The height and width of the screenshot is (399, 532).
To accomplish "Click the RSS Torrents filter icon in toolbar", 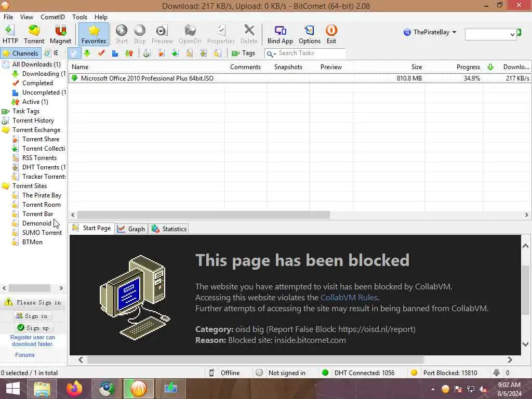I will click(x=189, y=54).
